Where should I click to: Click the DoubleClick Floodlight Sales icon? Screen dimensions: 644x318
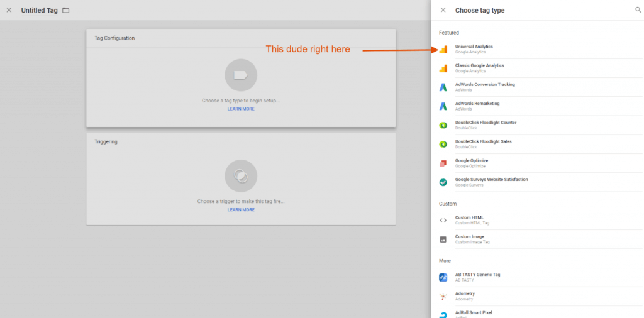click(443, 144)
